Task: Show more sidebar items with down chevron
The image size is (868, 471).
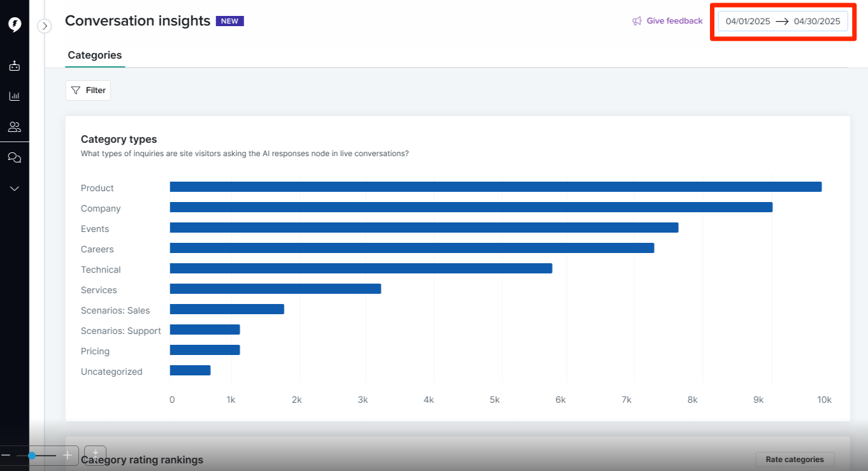Action: [x=15, y=188]
